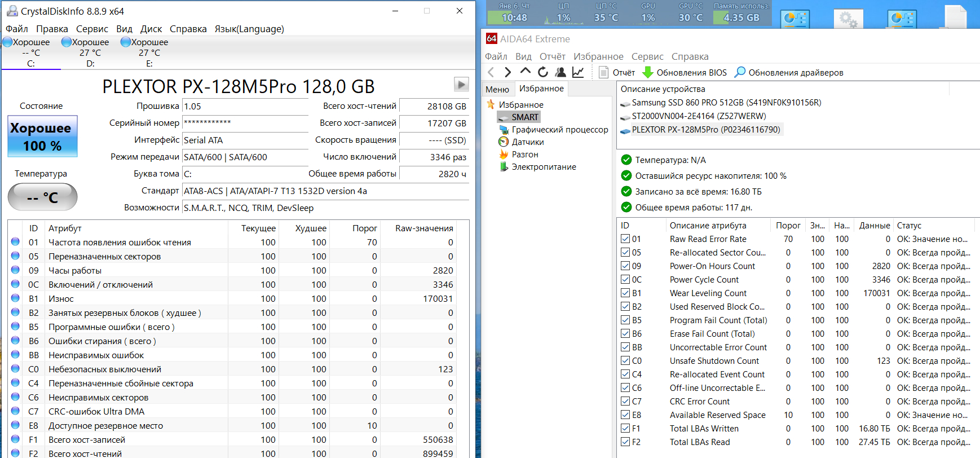Select the starred Избранное tree node
This screenshot has height=458, width=980.
[515, 104]
